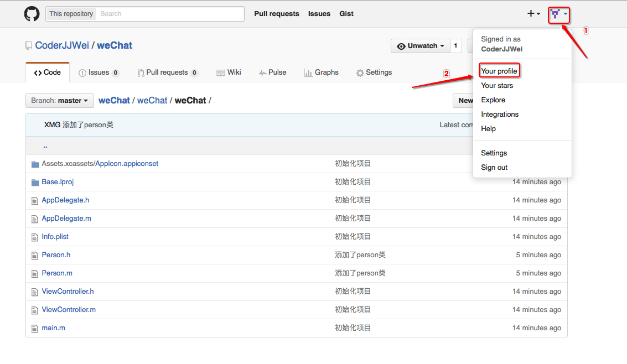Click the New file button

pyautogui.click(x=463, y=101)
